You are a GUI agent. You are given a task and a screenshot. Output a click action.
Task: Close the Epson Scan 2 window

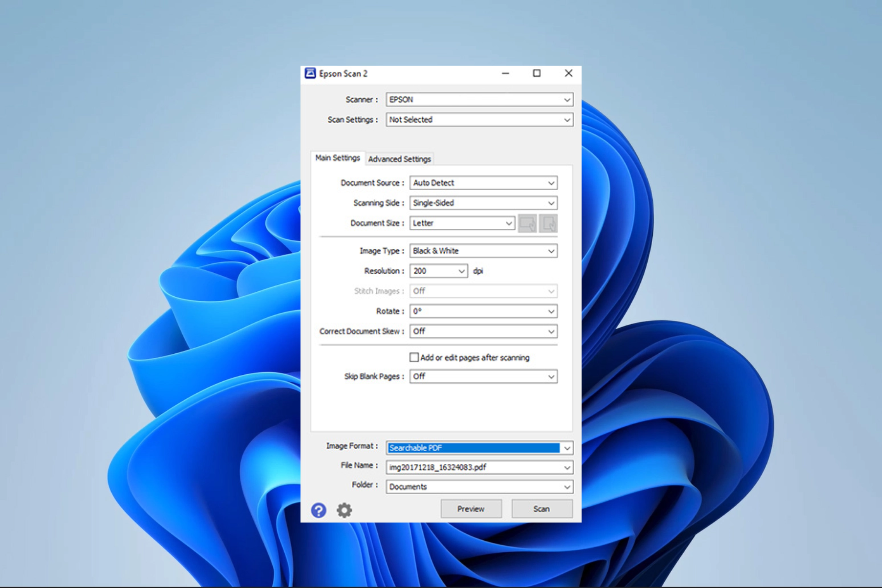click(569, 73)
